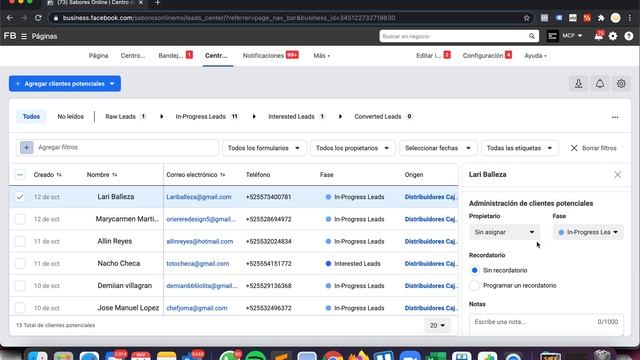The width and height of the screenshot is (640, 360).
Task: Open Fase In-Progress Lea dropdown
Action: 588,232
